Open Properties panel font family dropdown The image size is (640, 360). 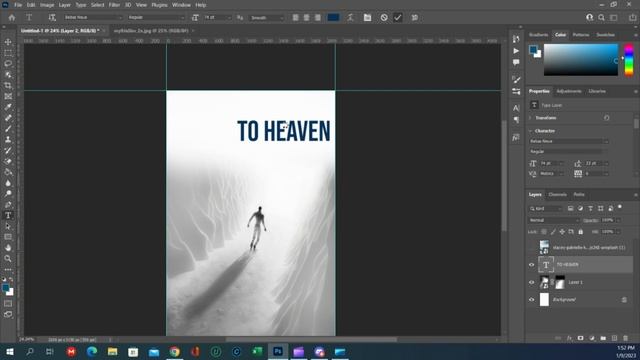pos(569,141)
